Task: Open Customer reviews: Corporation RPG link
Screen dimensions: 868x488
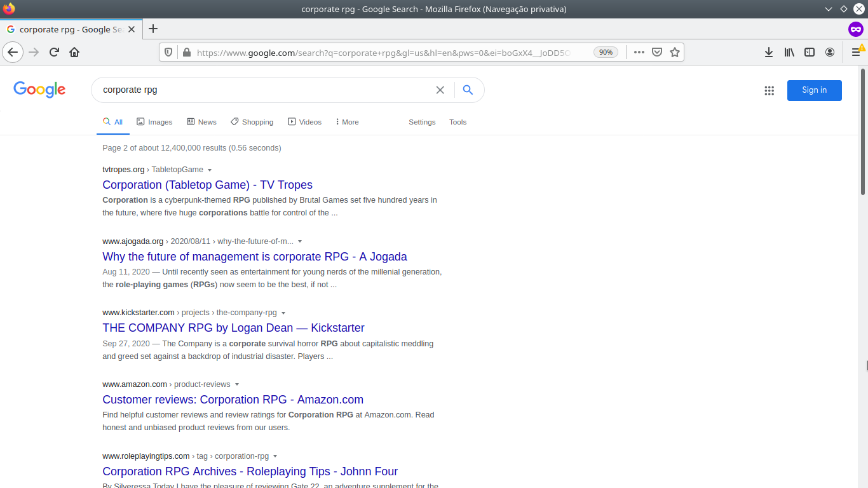Action: pos(233,400)
